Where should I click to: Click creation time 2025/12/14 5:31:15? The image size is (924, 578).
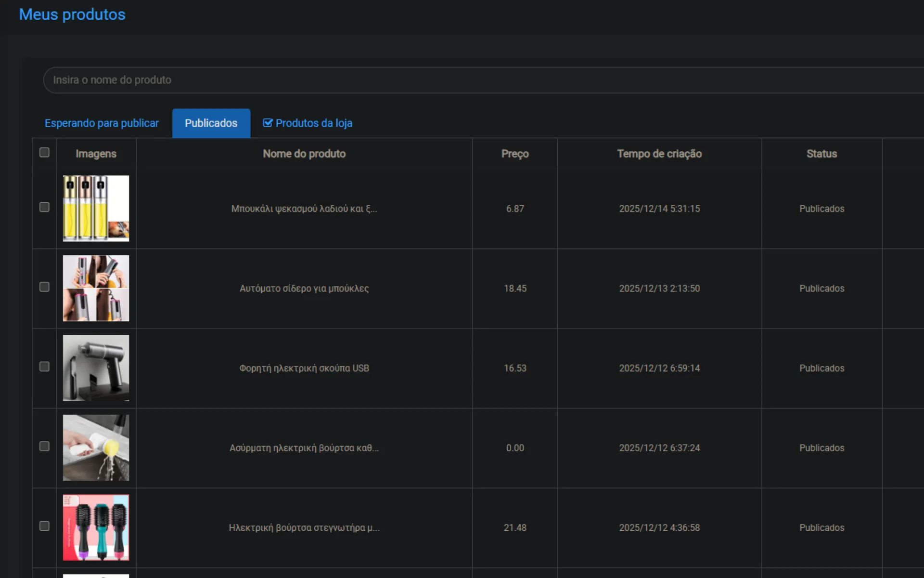659,209
